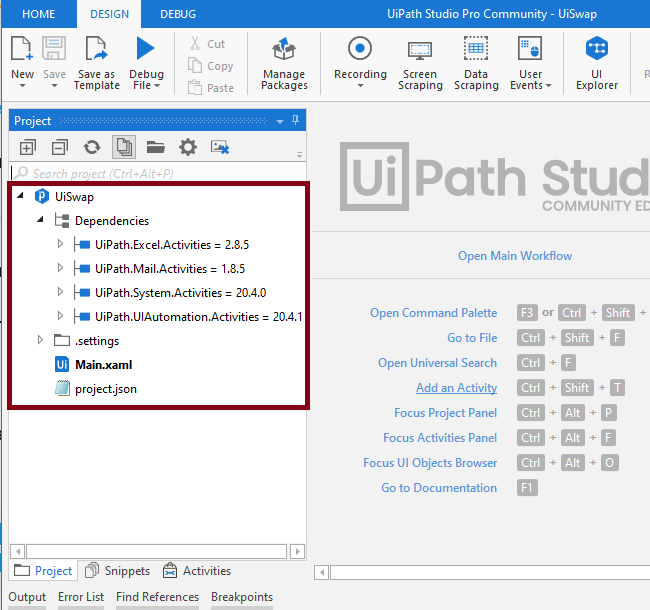Screen dimensions: 650x610
Task: Click Remove Unused Screenshots icon
Action: pyautogui.click(x=220, y=147)
